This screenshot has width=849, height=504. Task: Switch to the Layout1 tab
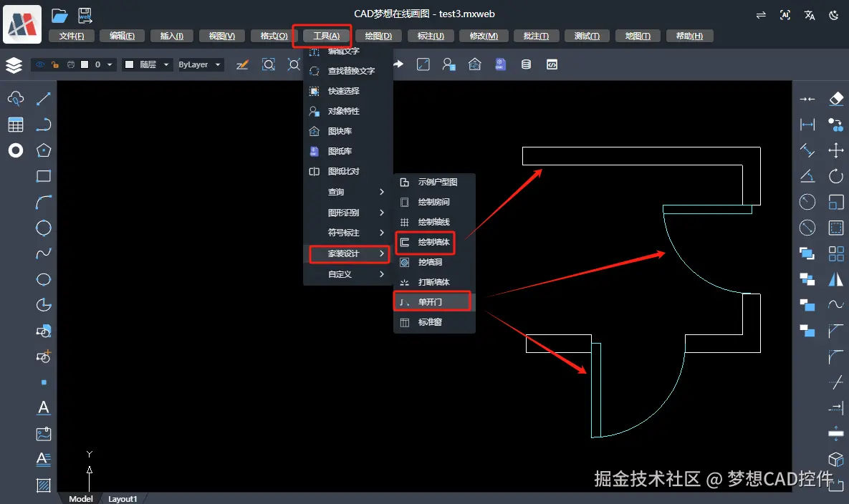(123, 498)
